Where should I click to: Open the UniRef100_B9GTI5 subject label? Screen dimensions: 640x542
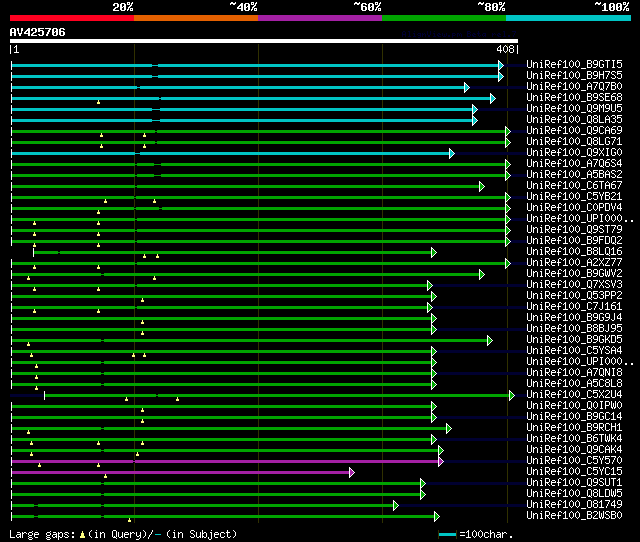coord(574,64)
